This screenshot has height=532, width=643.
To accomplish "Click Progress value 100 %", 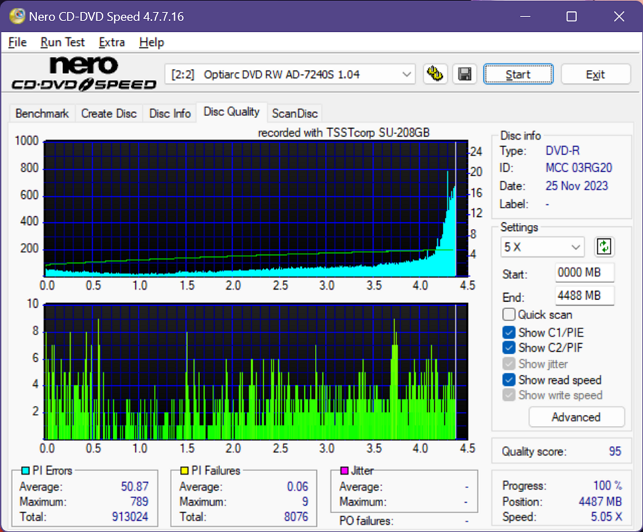I will [x=608, y=485].
